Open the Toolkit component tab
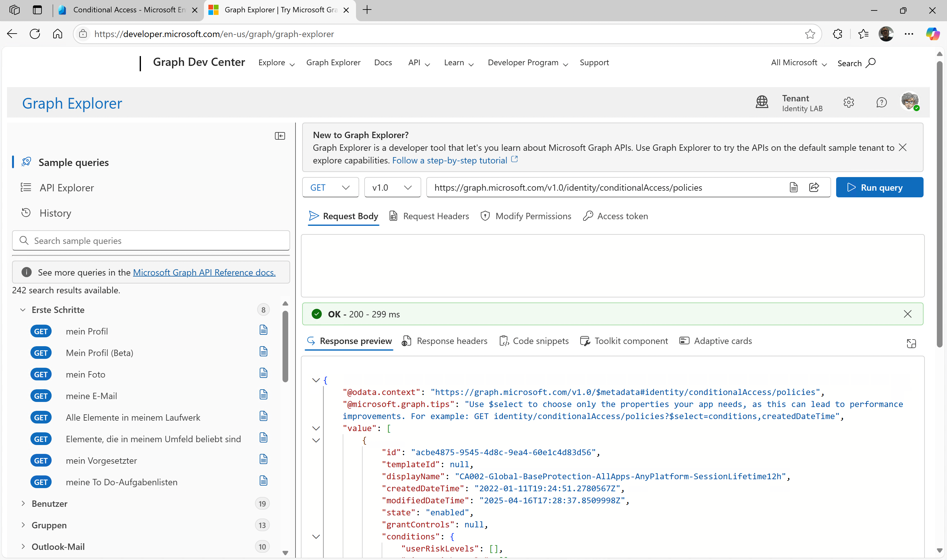The height and width of the screenshot is (560, 947). point(624,341)
